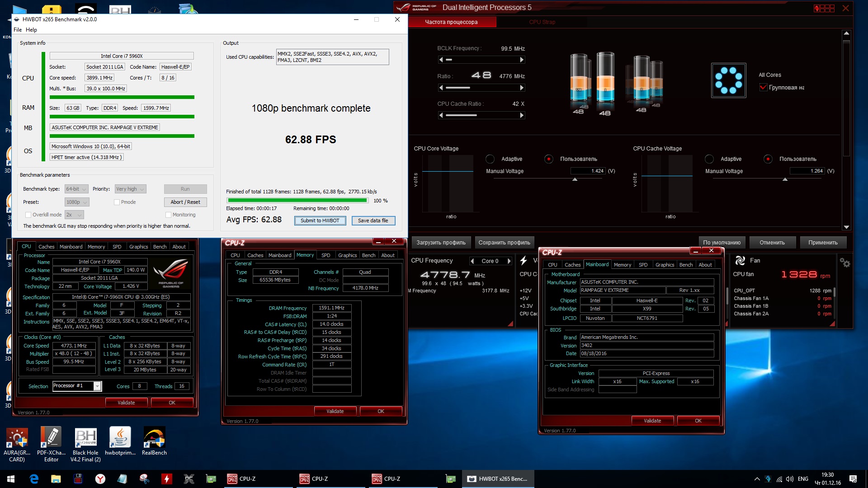Click the settings gear in Dual Intelligent Processors
This screenshot has width=868, height=488.
click(x=844, y=262)
